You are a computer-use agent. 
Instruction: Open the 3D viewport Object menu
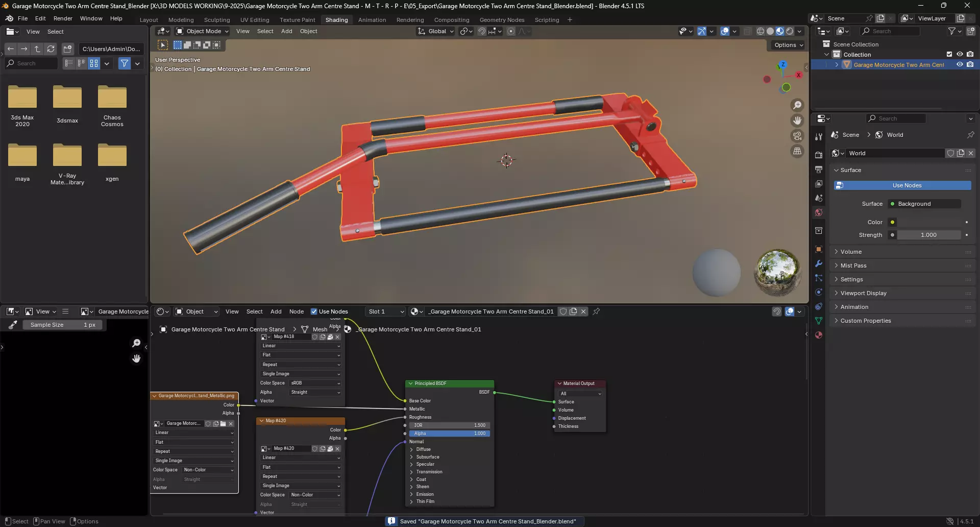308,32
